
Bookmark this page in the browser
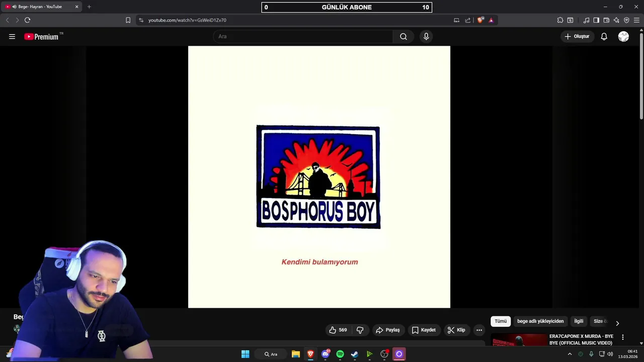coord(128,20)
